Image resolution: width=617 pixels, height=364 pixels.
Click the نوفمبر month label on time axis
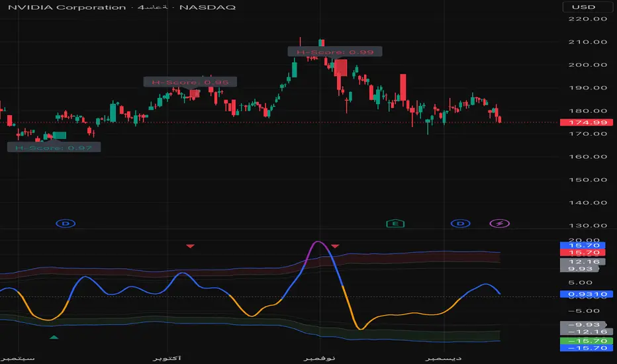[x=319, y=358]
